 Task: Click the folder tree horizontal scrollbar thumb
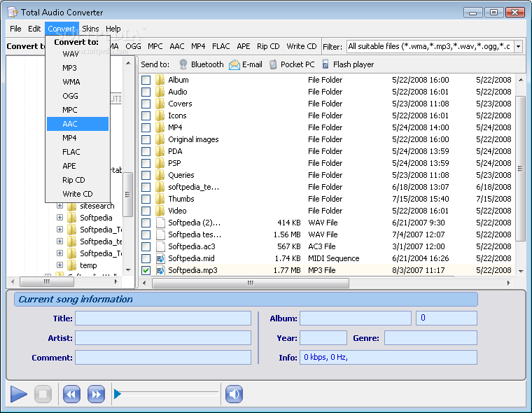pyautogui.click(x=46, y=281)
